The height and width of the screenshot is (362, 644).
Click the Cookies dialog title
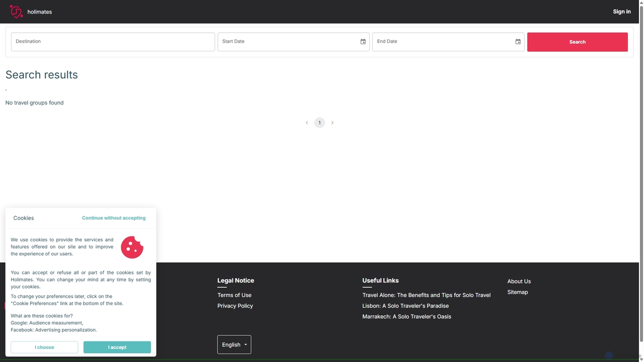click(x=24, y=218)
